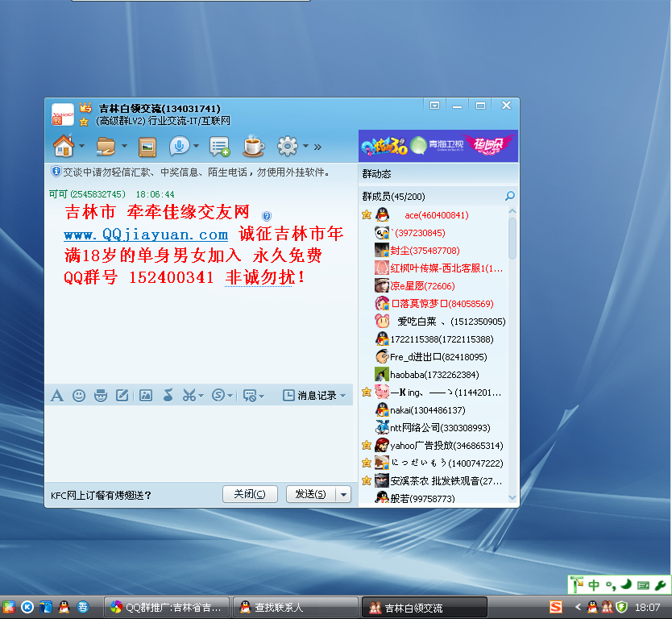The height and width of the screenshot is (619, 672).
Task: Click the 关闭(C) close button
Action: pos(250,494)
